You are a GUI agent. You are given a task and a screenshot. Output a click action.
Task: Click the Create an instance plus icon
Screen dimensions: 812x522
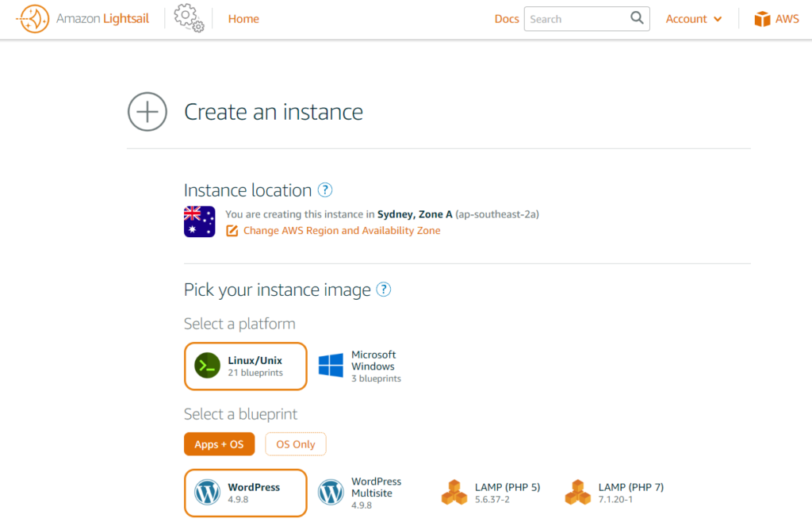pos(147,112)
